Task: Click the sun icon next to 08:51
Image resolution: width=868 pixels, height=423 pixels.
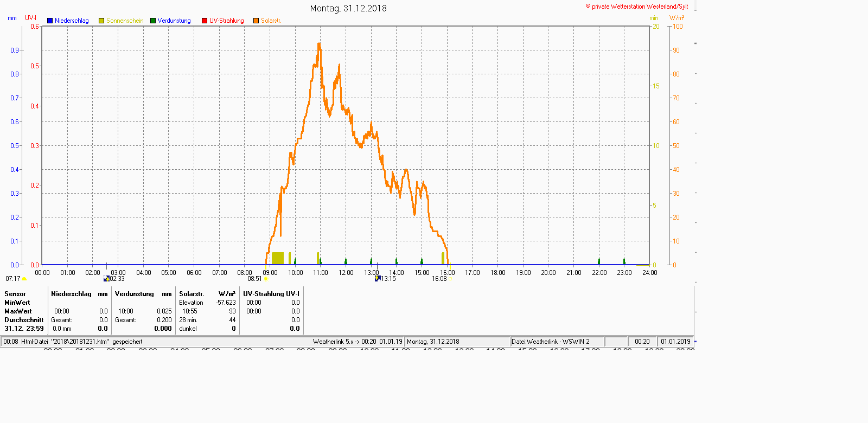Action: [x=266, y=279]
